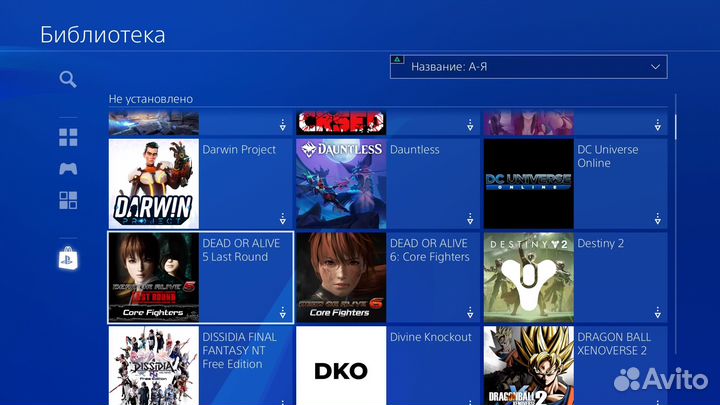The image size is (720, 405).
Task: Open DISSIDIA FINAL FANTASY NT cover thumbnail
Action: tap(154, 366)
